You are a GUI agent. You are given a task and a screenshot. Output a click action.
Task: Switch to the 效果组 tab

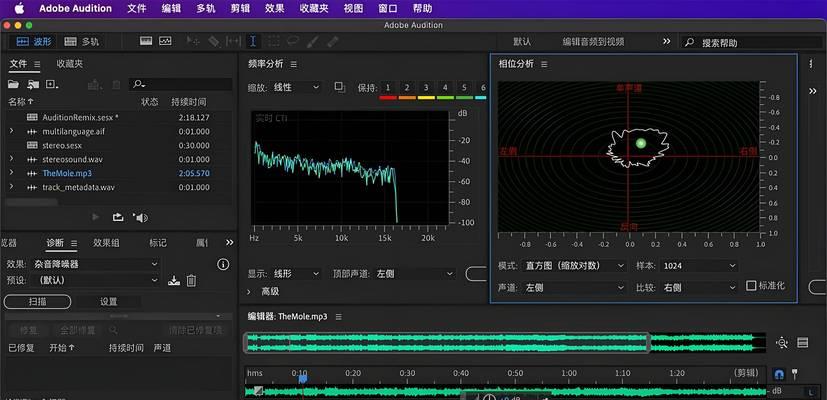pos(107,243)
